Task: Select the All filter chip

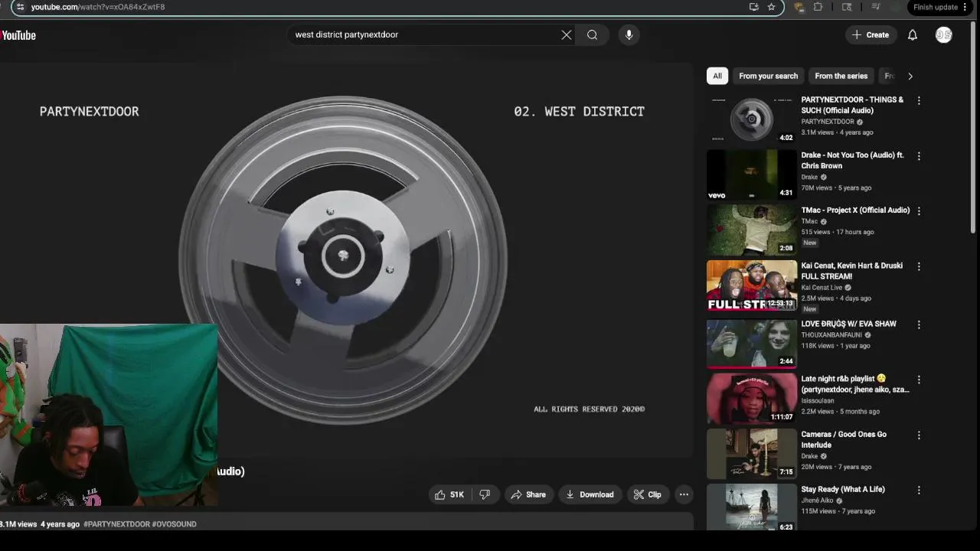Action: pos(717,76)
